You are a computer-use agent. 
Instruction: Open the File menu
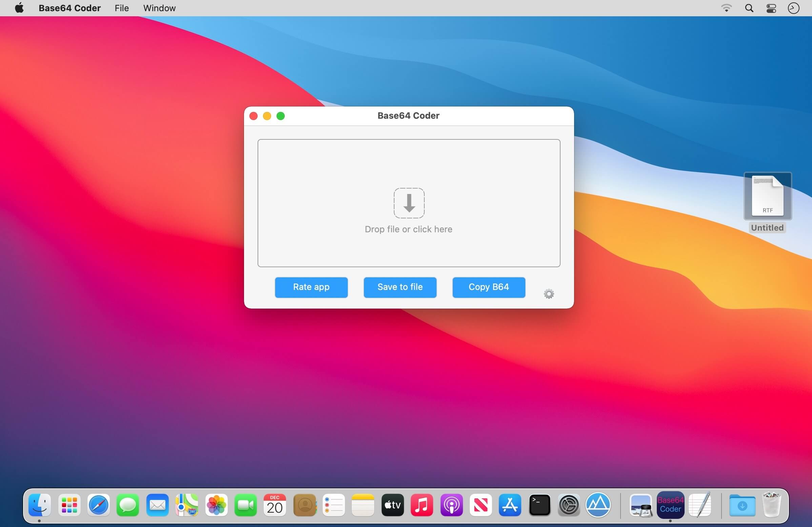pos(122,8)
